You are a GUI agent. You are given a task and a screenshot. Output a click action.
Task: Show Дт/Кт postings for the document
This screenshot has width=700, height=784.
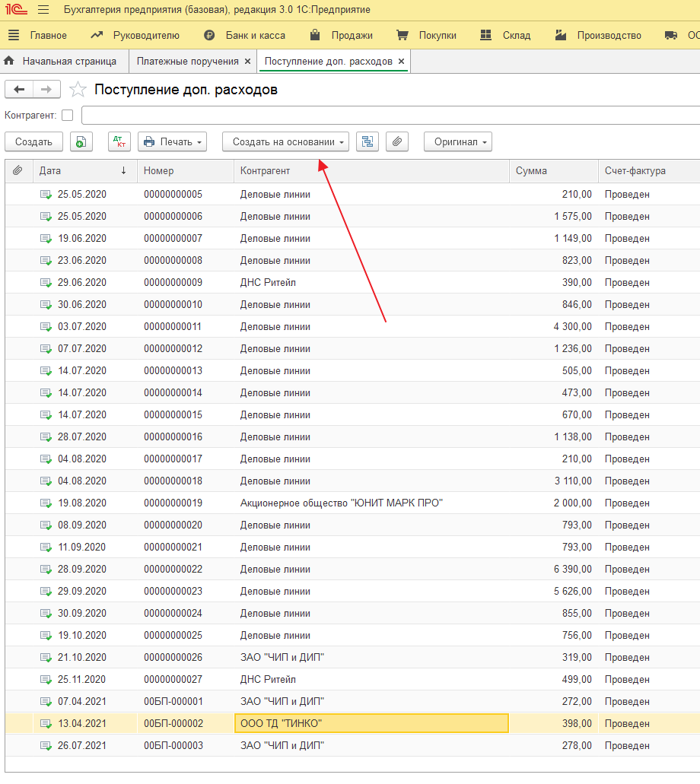(x=119, y=141)
